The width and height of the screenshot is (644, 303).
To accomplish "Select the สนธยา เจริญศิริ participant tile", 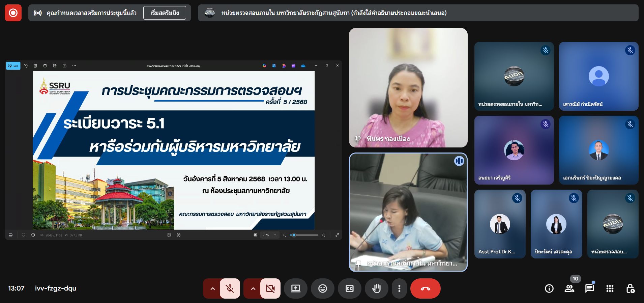I will point(514,150).
